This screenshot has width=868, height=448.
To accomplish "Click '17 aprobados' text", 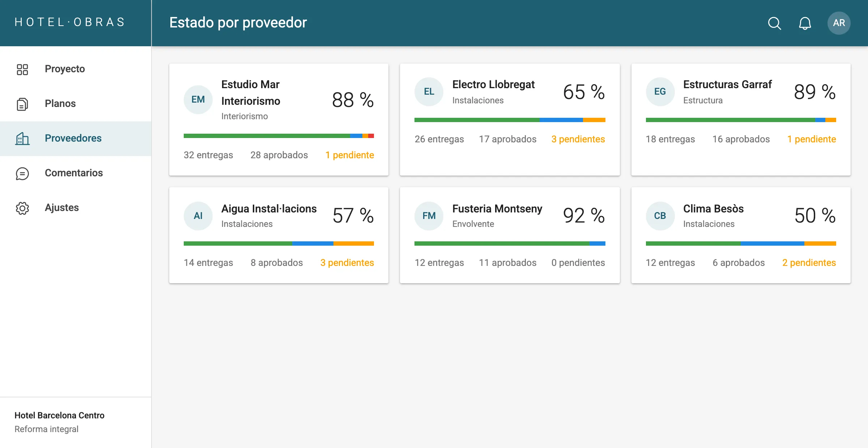I will coord(508,139).
